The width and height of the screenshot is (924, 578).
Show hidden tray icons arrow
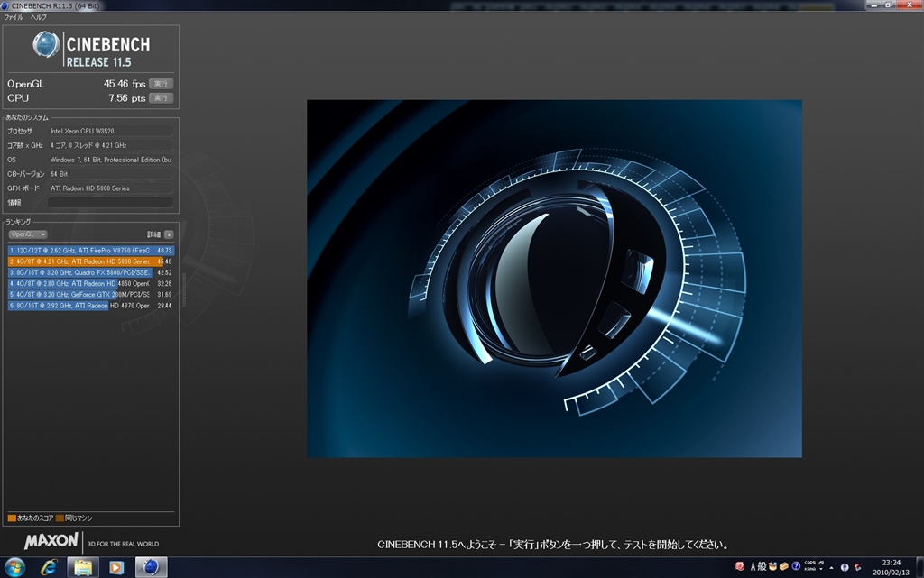tap(831, 567)
